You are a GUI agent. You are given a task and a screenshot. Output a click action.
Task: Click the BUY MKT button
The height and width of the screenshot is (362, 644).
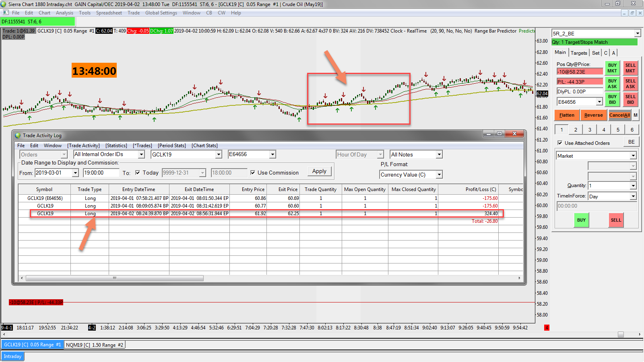612,68
